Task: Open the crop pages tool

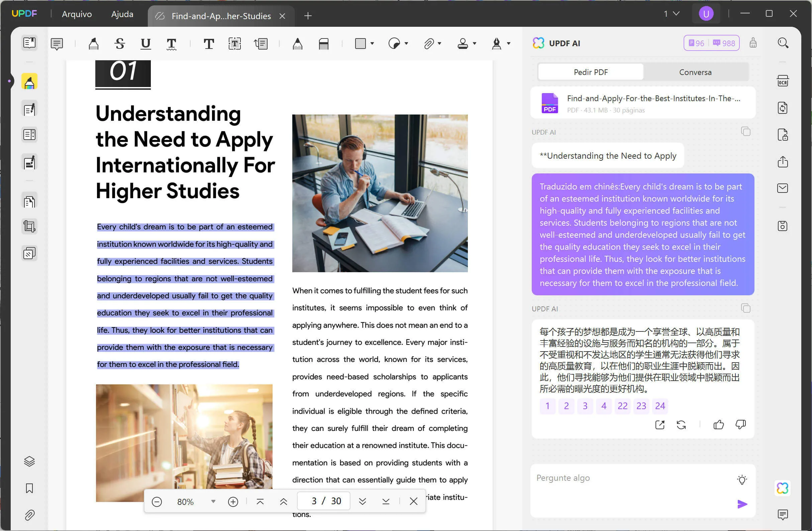Action: click(x=29, y=226)
